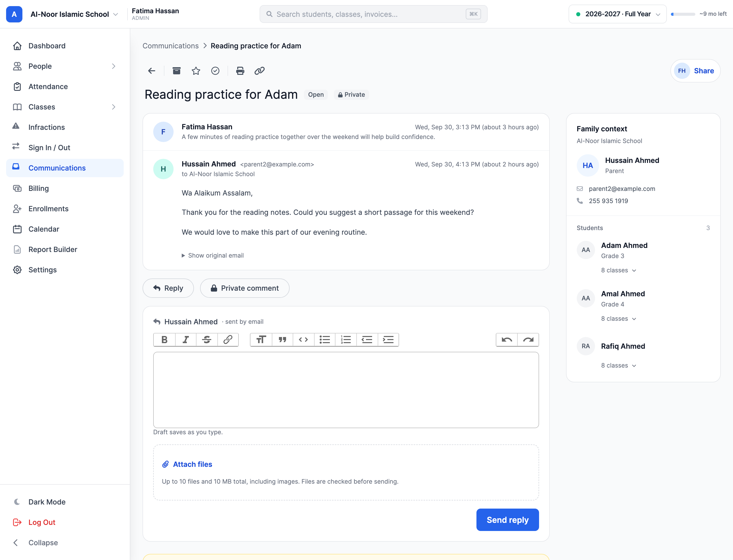Show original email disclosure
Viewport: 733px width, 560px height.
click(213, 255)
